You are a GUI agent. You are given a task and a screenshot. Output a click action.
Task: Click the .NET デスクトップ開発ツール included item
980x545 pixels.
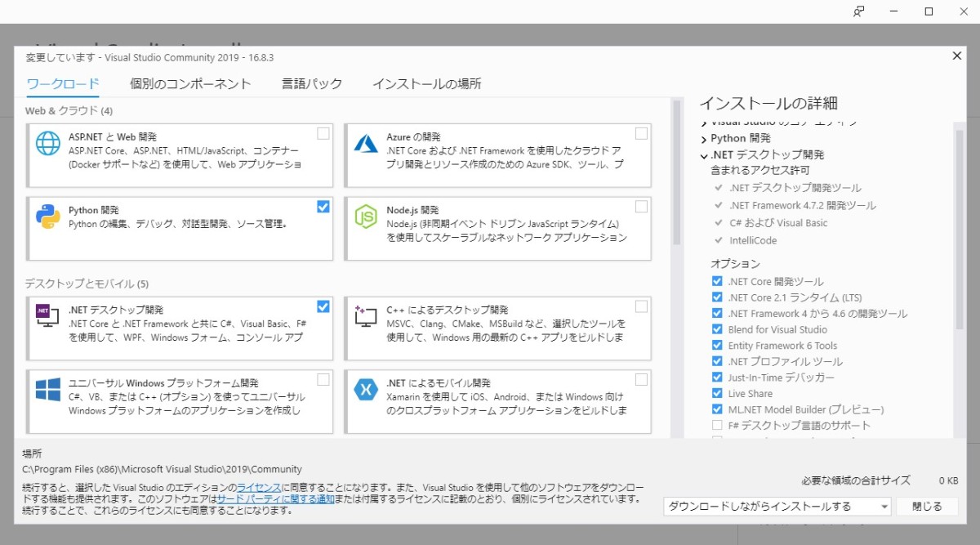[795, 188]
